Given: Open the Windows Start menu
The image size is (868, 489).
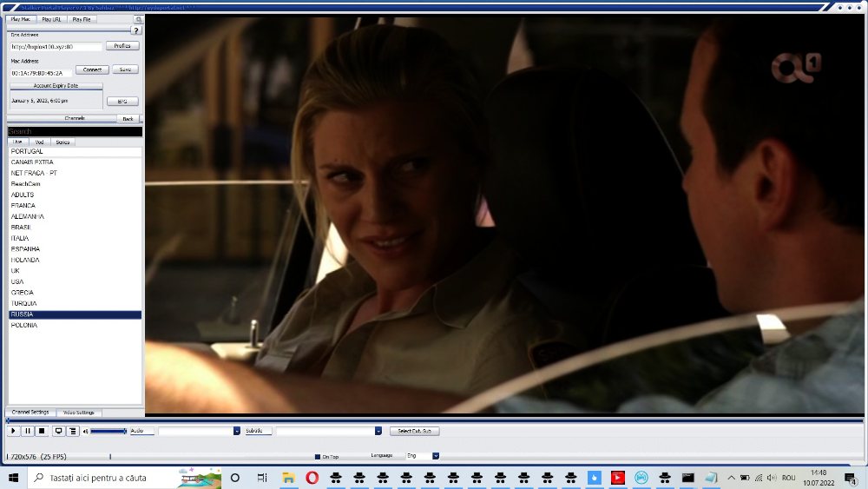Looking at the screenshot, I should pos(14,478).
